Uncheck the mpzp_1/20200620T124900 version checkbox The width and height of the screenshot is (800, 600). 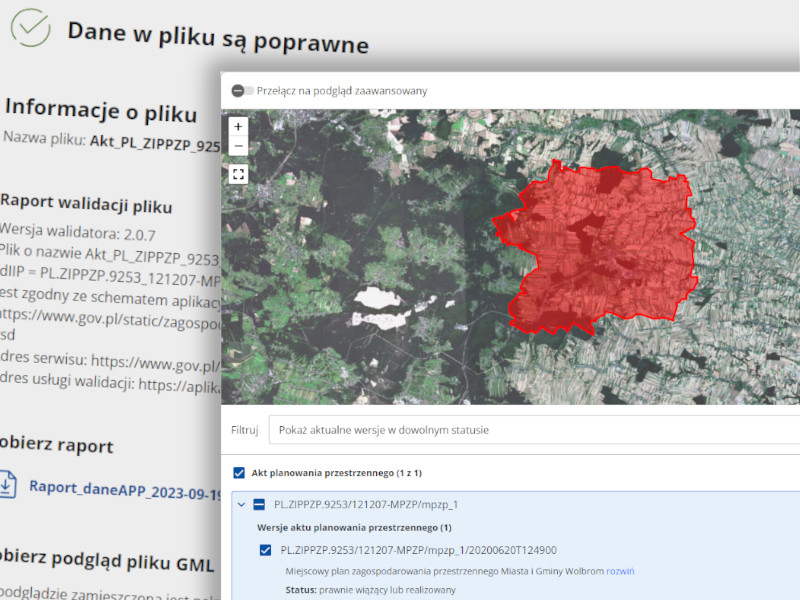click(x=265, y=550)
